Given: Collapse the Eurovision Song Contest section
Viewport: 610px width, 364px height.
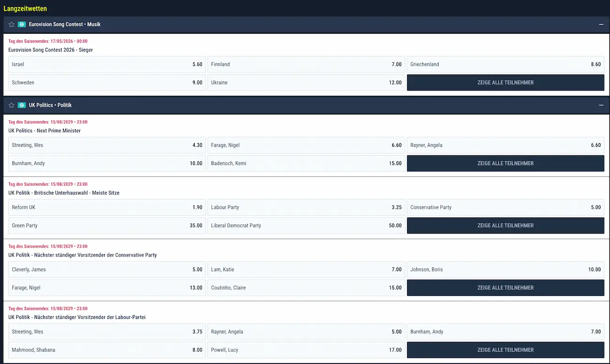Looking at the screenshot, I should [x=601, y=24].
